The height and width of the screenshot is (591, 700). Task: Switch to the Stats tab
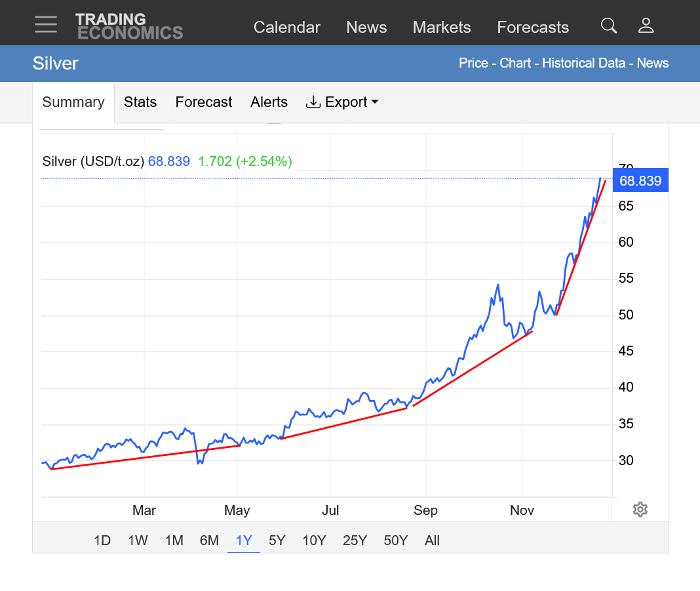[x=140, y=102]
